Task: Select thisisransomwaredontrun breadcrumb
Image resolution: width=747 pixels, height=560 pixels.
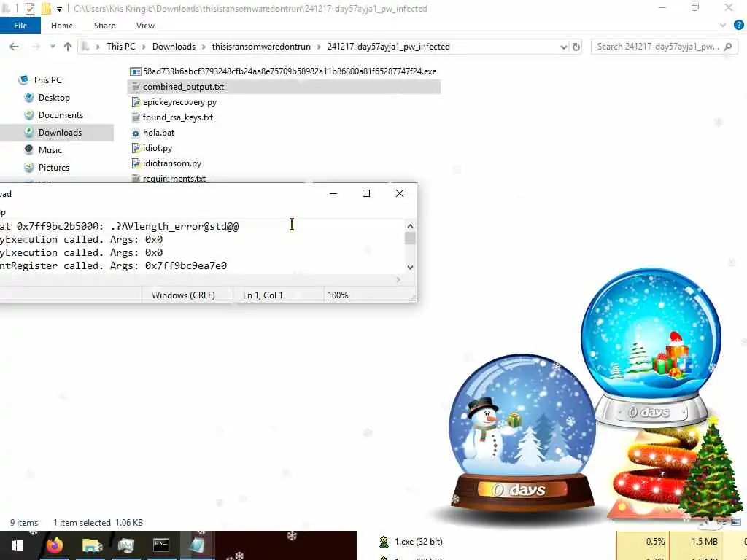Action: pyautogui.click(x=261, y=47)
